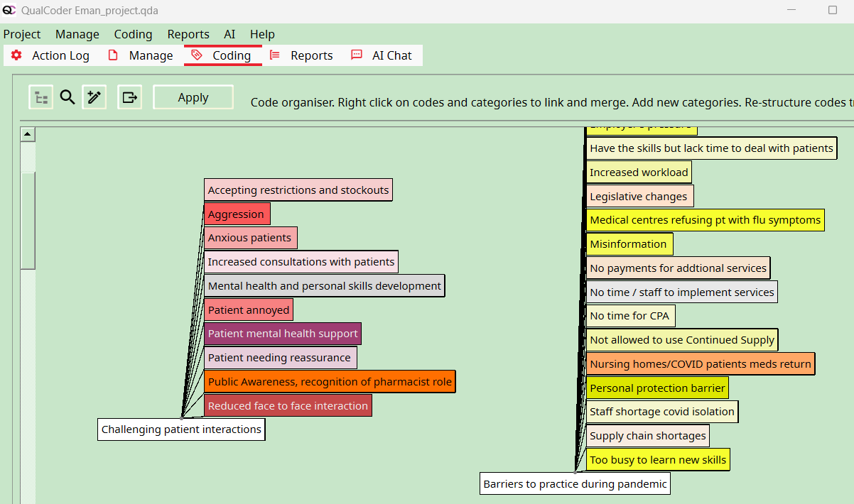Switch to the AI Chat tab
The width and height of the screenshot is (854, 504).
click(382, 55)
